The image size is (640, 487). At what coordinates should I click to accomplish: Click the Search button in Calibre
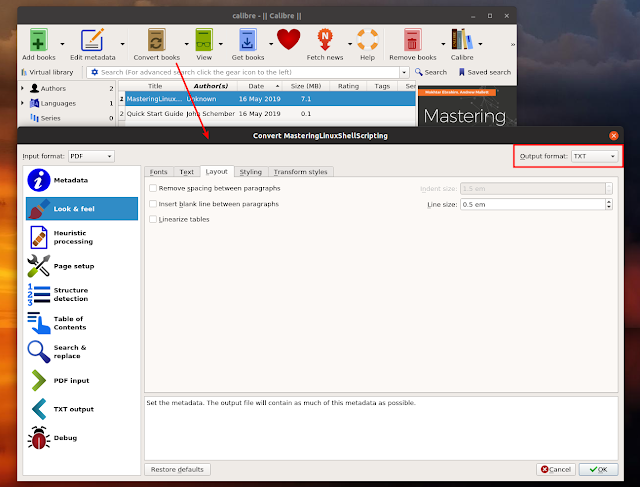(431, 72)
